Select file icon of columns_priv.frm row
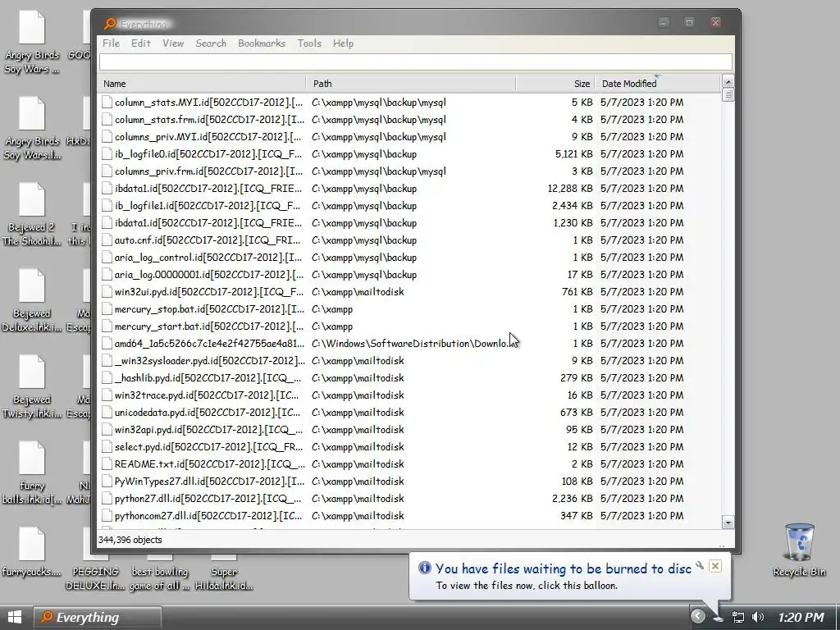This screenshot has width=840, height=630. coord(107,171)
